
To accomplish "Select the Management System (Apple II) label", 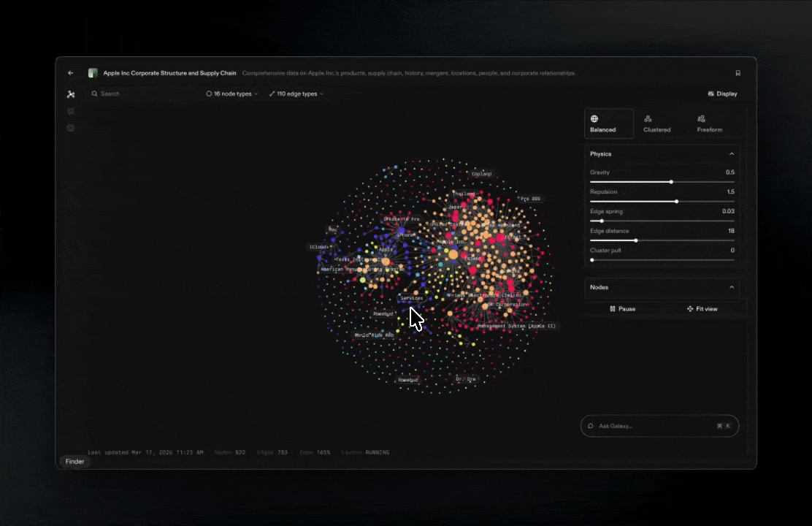I will click(516, 326).
